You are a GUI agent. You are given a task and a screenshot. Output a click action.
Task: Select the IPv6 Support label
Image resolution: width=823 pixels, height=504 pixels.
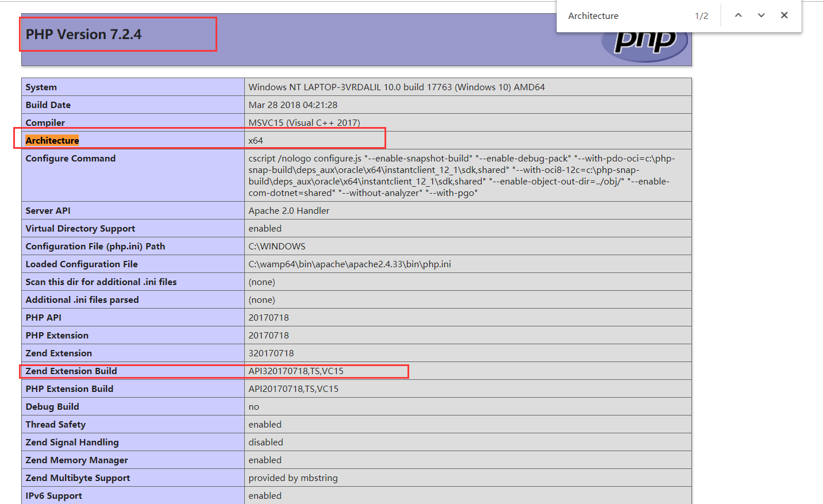pyautogui.click(x=54, y=496)
